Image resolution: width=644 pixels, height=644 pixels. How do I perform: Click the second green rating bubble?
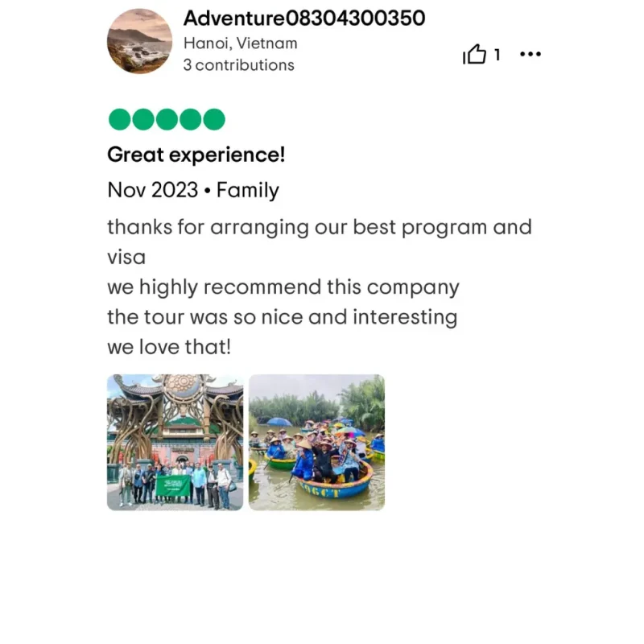143,119
